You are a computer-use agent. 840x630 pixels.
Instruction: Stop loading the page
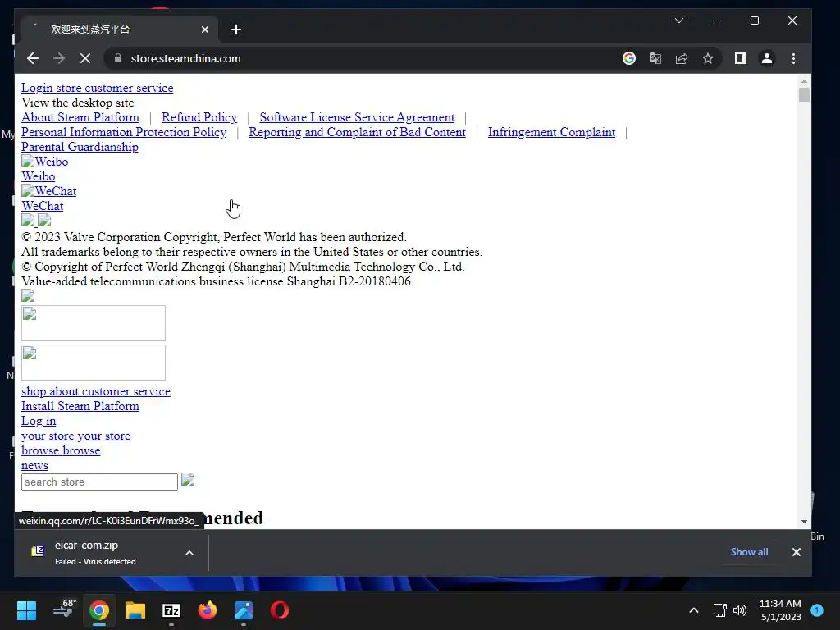pyautogui.click(x=85, y=58)
